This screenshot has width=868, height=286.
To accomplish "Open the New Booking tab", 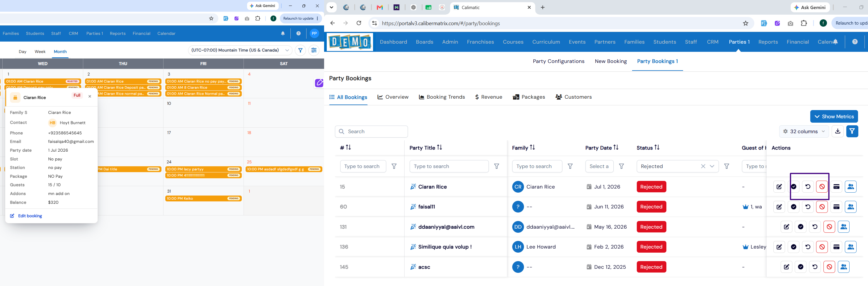I will coord(611,61).
